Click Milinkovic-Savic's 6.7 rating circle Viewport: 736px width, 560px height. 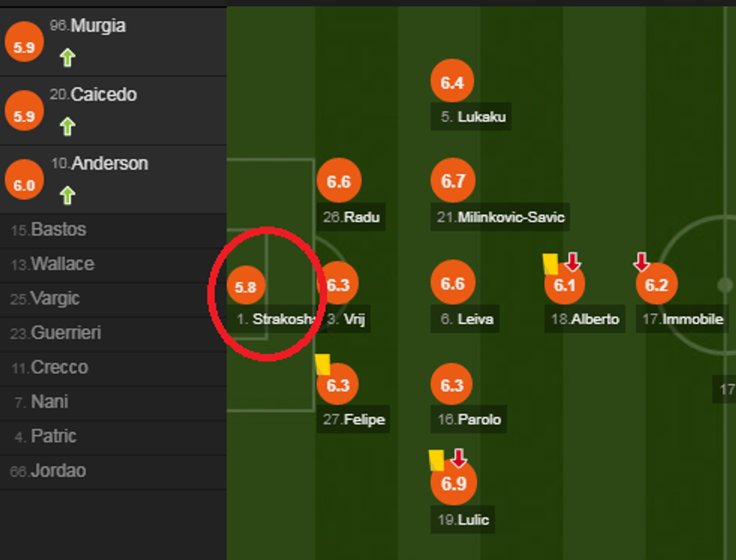click(x=452, y=180)
